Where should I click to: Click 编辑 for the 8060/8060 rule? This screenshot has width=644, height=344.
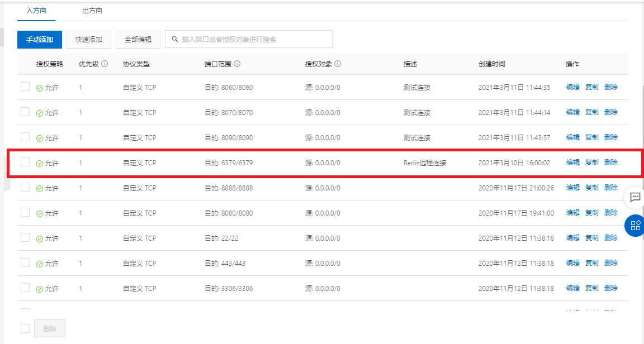(x=572, y=87)
